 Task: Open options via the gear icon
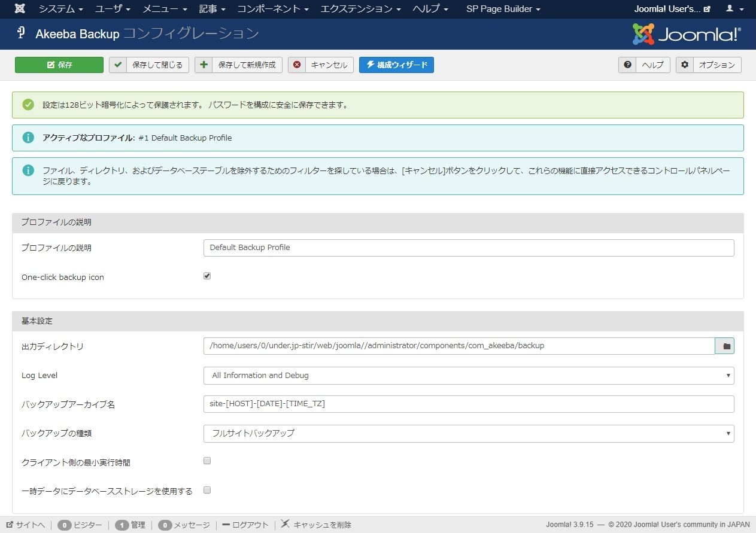pyautogui.click(x=685, y=65)
